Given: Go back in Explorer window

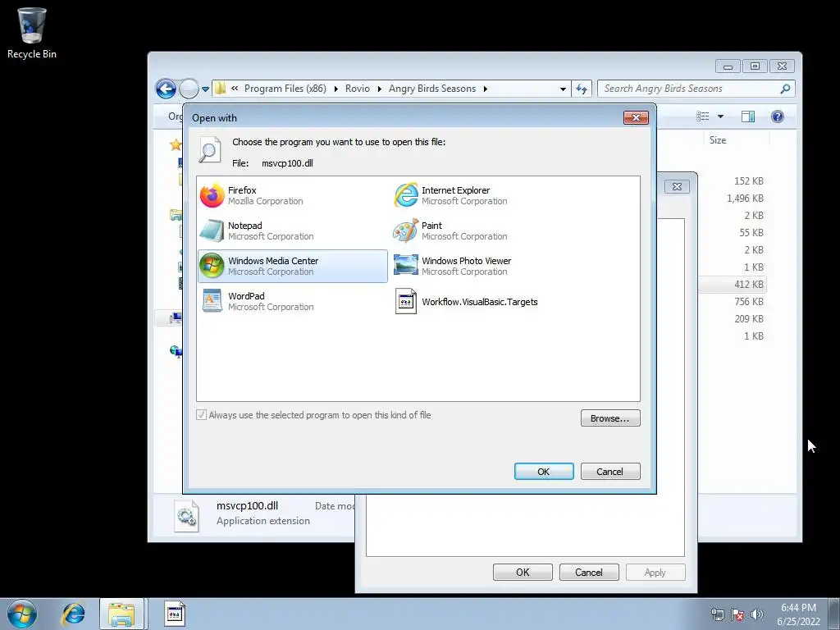Looking at the screenshot, I should pos(166,89).
